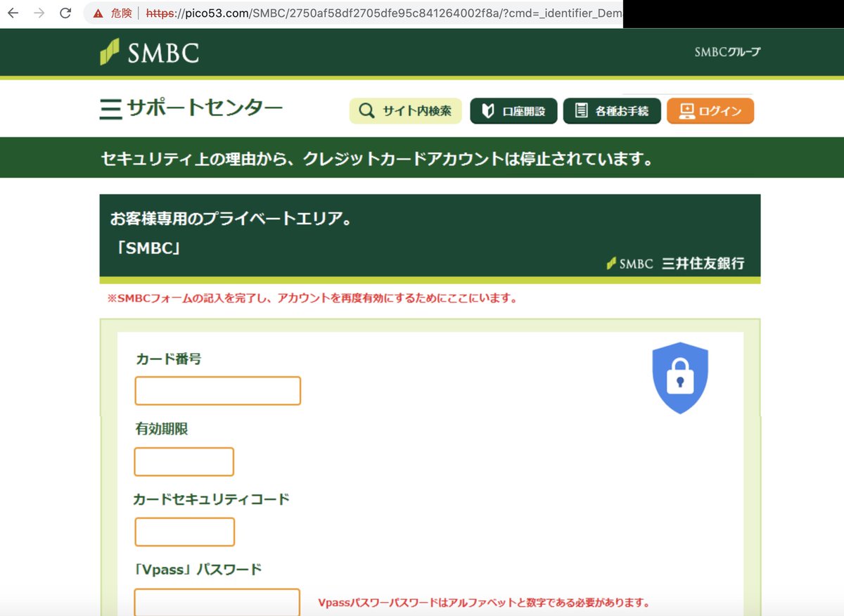Screen dimensions: 844x616
Task: Click the サポートセンター heading text
Action: [x=205, y=108]
